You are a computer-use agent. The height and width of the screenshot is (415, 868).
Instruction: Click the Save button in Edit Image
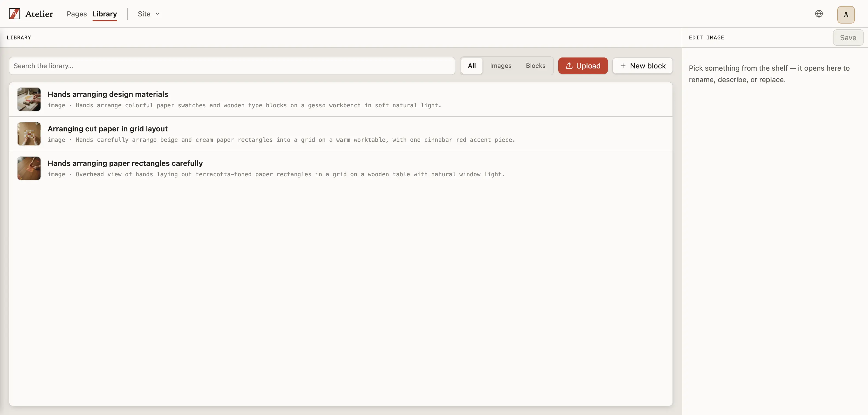[x=848, y=38]
